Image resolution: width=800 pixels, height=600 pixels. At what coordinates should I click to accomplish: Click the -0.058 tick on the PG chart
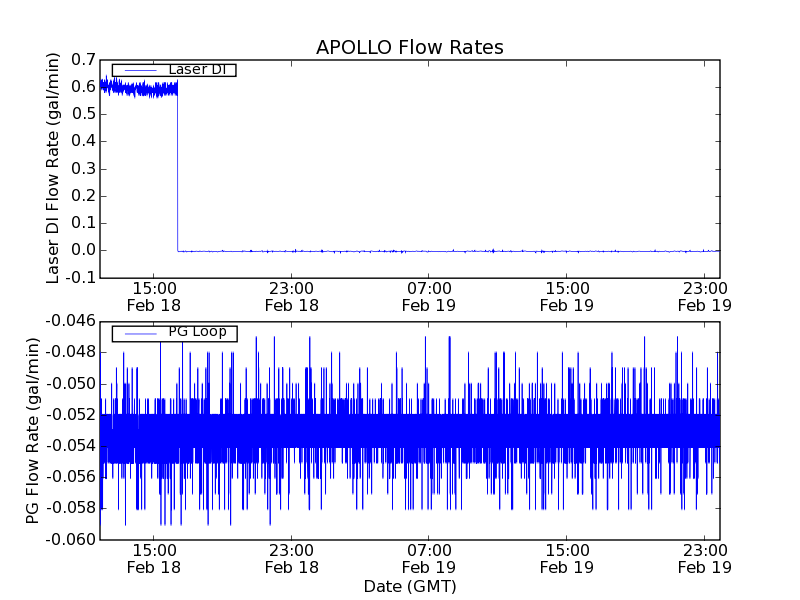coord(70,508)
